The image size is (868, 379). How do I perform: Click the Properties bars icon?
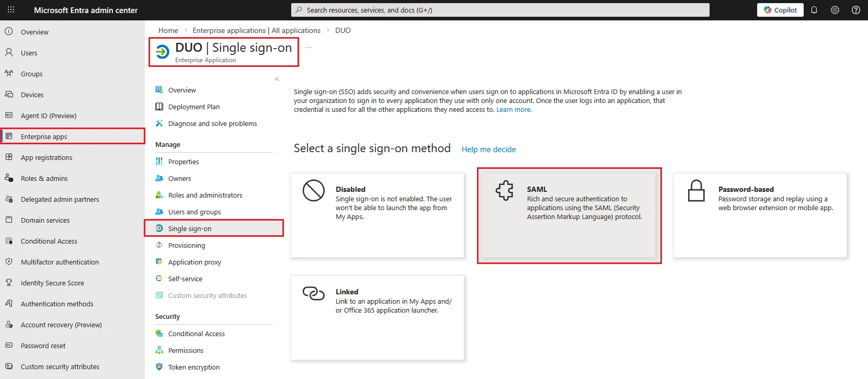pyautogui.click(x=159, y=162)
